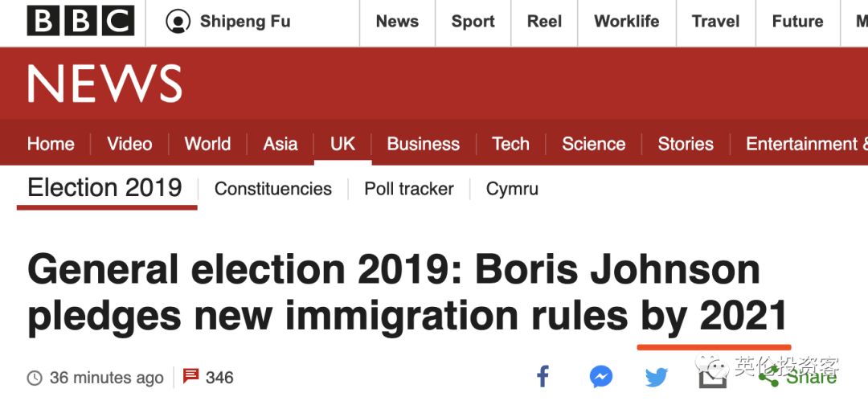Click the BBC logo
The image size is (868, 405).
(x=80, y=22)
